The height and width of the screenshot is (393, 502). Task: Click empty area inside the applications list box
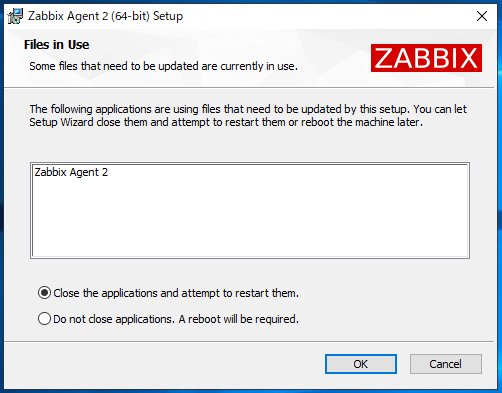(250, 220)
